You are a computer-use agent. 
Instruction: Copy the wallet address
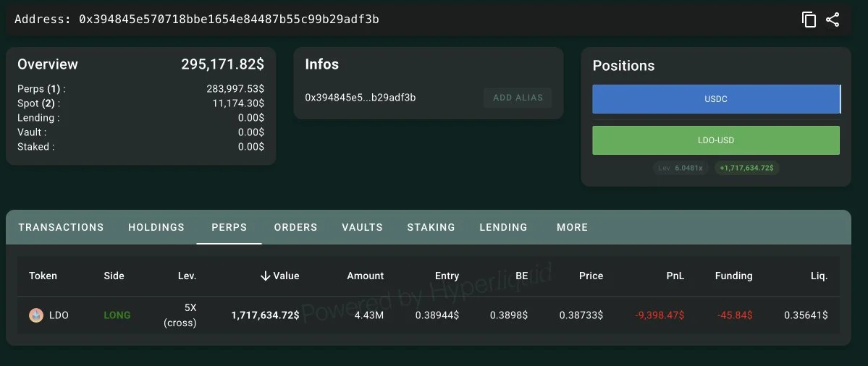pyautogui.click(x=809, y=20)
